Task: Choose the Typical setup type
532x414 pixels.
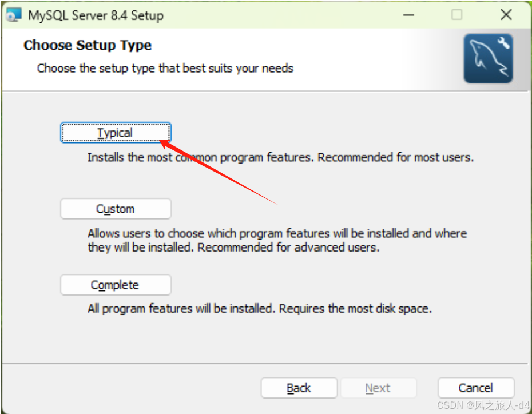Action: click(x=116, y=133)
